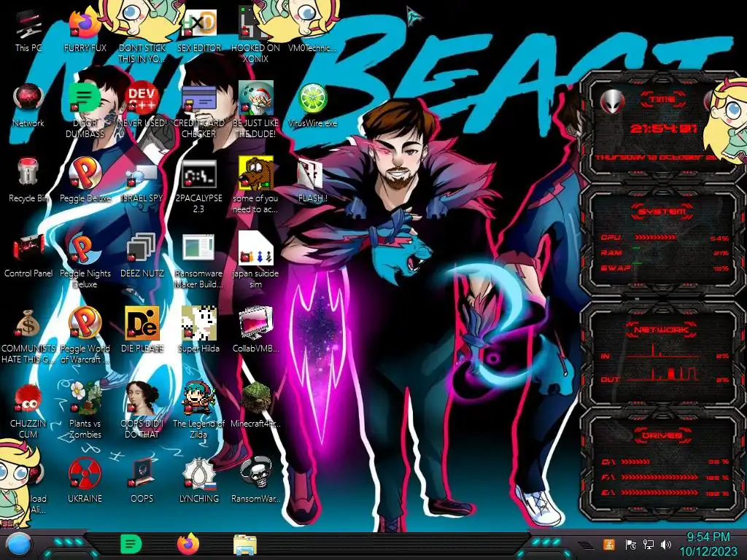Click the 21:54:01 clock readout
The image size is (747, 560).
(x=664, y=128)
